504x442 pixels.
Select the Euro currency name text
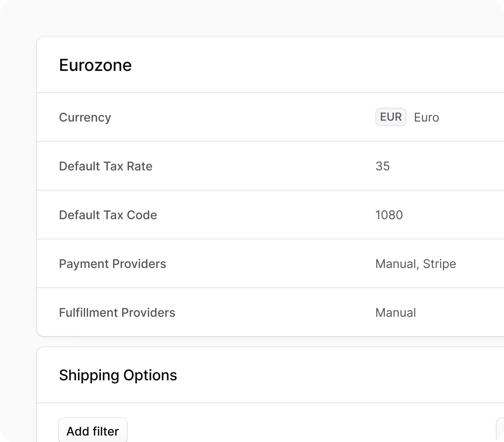[426, 118]
